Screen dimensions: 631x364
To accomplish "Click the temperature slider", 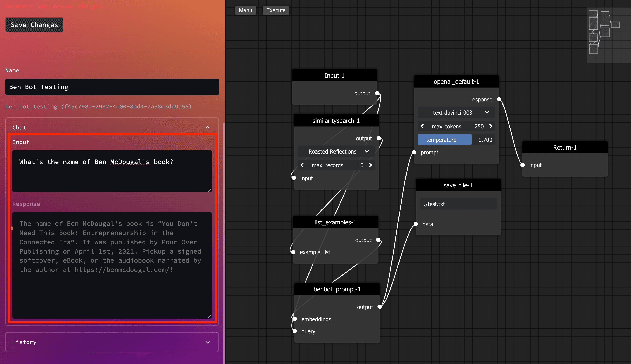I will pos(456,140).
